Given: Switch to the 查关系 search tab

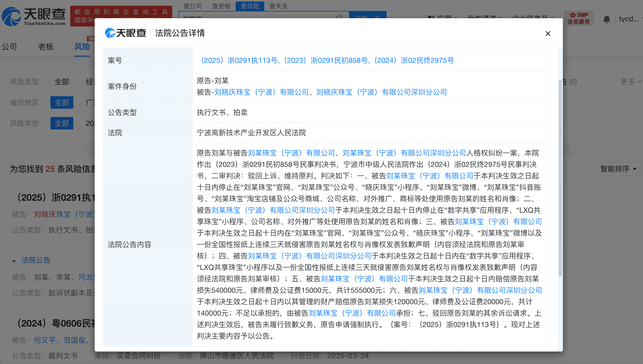Looking at the screenshot, I should point(278,6).
